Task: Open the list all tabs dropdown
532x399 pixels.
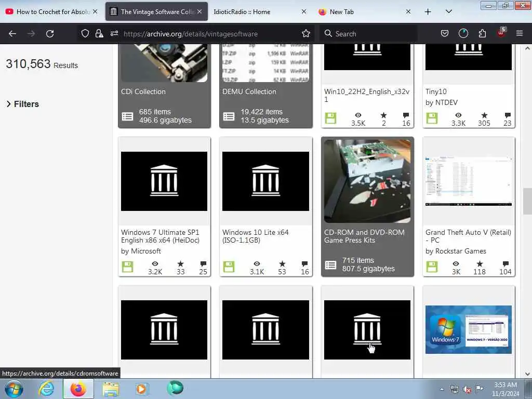Action: [x=448, y=11]
